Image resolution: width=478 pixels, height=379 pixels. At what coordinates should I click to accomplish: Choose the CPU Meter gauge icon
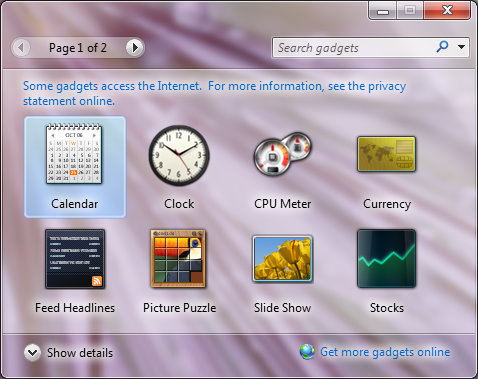coord(282,154)
